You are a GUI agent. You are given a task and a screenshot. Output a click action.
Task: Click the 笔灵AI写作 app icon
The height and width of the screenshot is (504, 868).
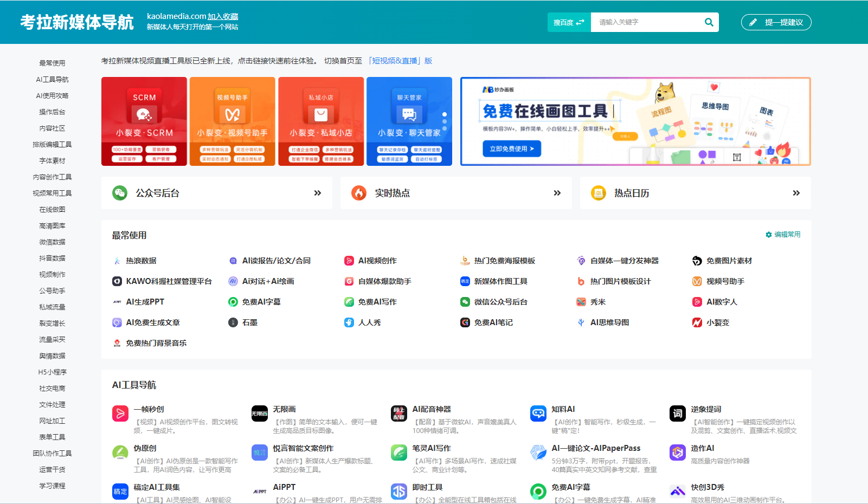(x=399, y=453)
